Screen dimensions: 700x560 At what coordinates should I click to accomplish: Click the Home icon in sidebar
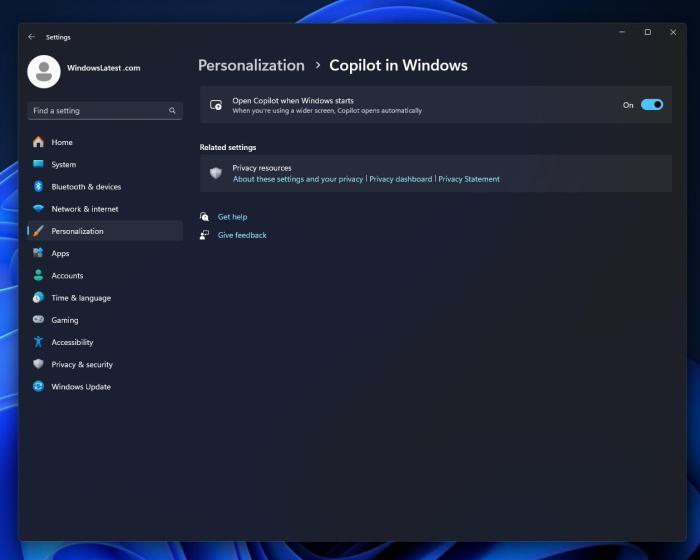[38, 142]
